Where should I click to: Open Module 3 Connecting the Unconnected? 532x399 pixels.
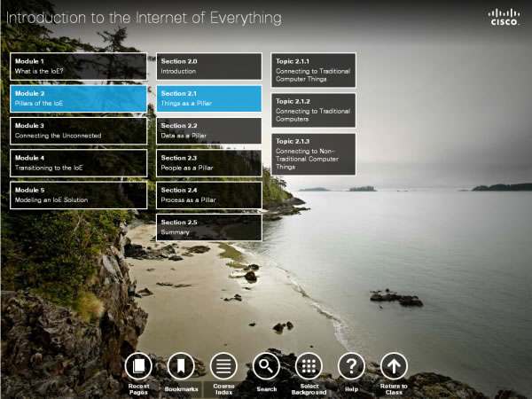coord(79,130)
